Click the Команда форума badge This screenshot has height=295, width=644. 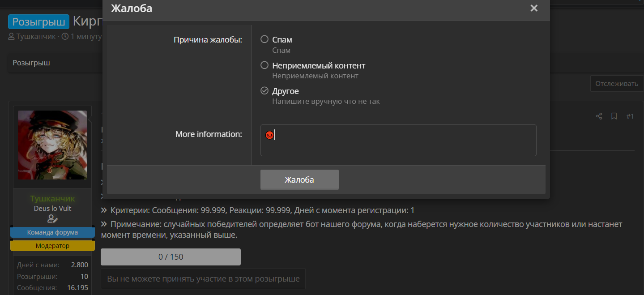52,232
